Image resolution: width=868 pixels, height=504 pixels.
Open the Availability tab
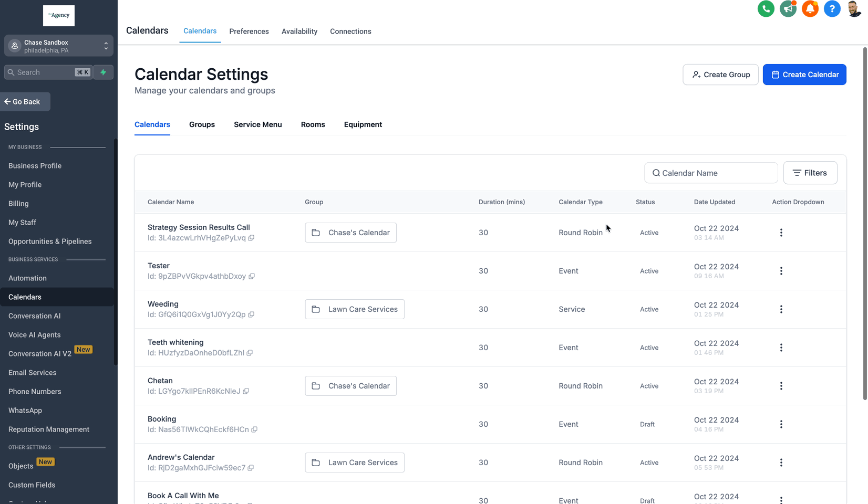299,31
